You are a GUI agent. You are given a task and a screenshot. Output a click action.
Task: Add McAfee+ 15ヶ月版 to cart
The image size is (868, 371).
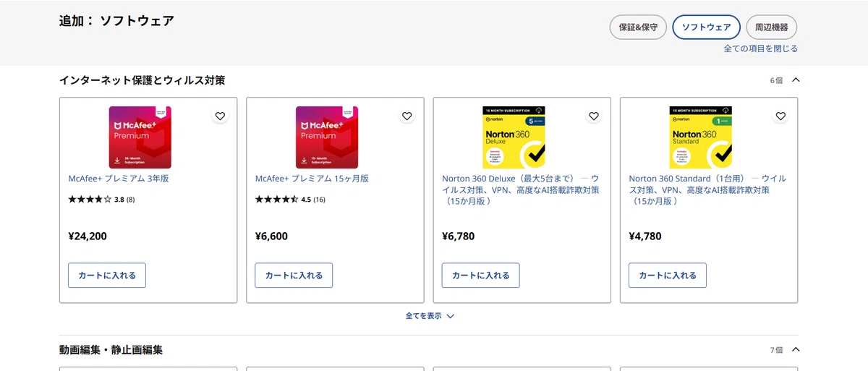pos(294,276)
